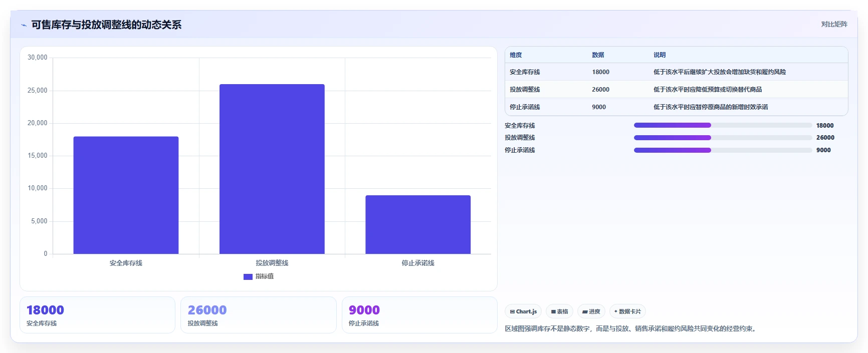Open the 18000 安全库存线 data card
This screenshot has height=353, width=868.
(97, 315)
